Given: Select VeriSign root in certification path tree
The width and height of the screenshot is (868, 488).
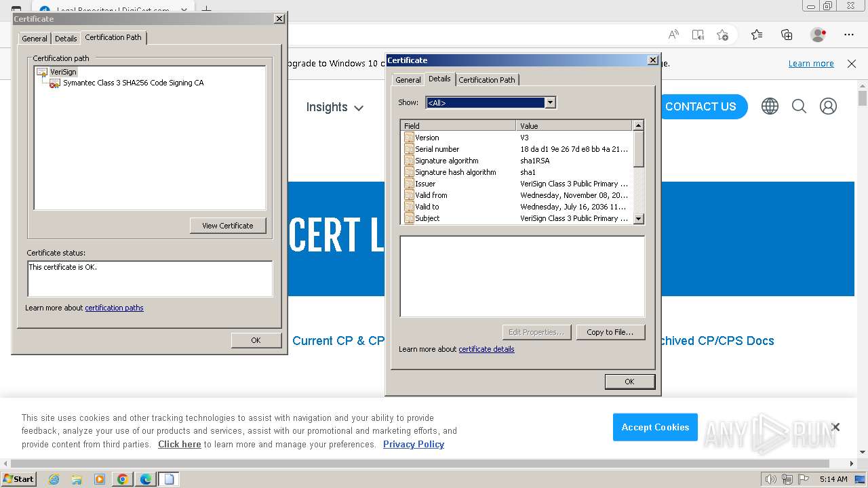Looking at the screenshot, I should pos(63,72).
